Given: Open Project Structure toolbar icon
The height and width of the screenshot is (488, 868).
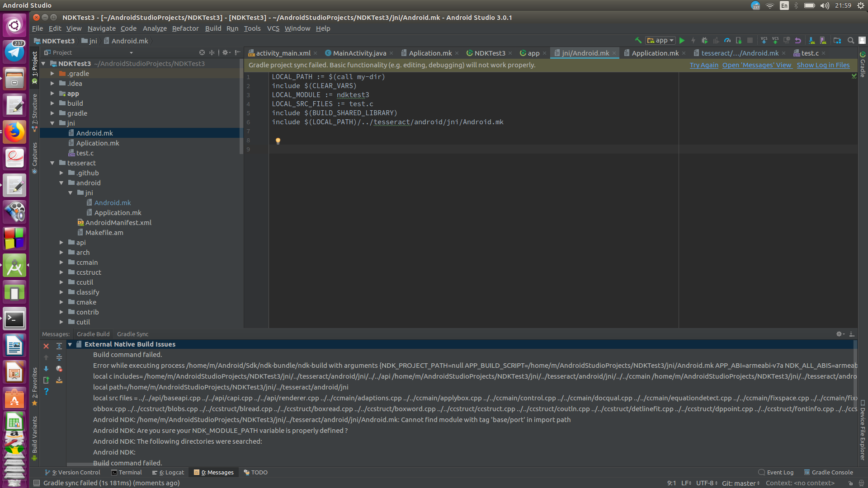Looking at the screenshot, I should click(x=837, y=41).
